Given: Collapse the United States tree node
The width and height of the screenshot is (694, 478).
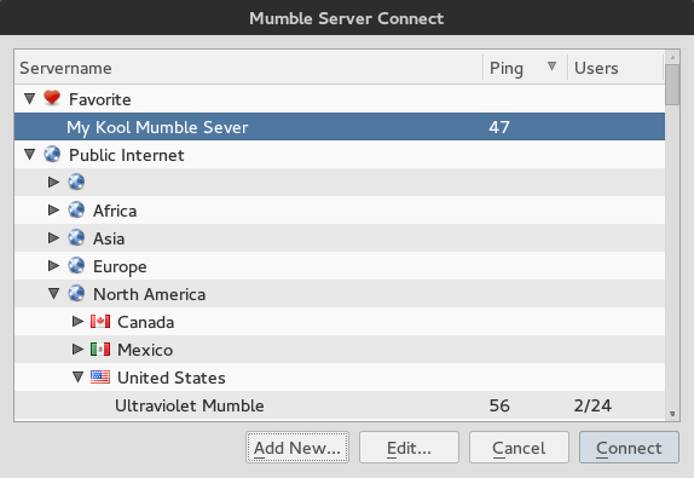Looking at the screenshot, I should click(x=78, y=378).
